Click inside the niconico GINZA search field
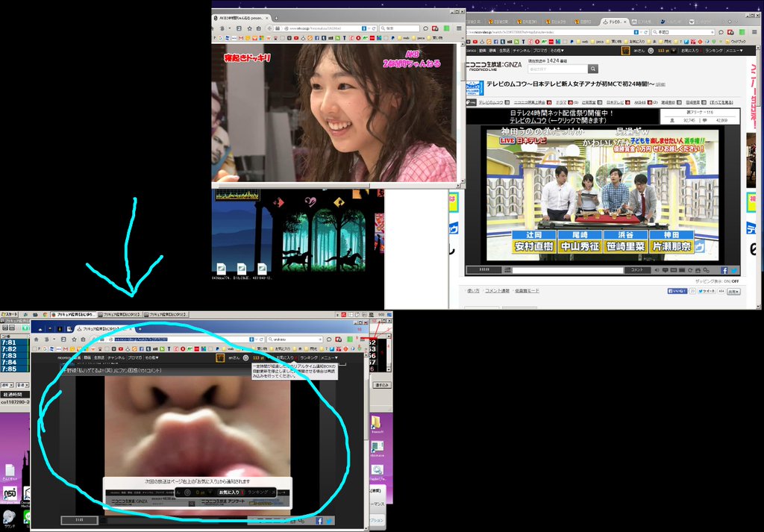Viewport: 764px width, 532px height. 560,69
